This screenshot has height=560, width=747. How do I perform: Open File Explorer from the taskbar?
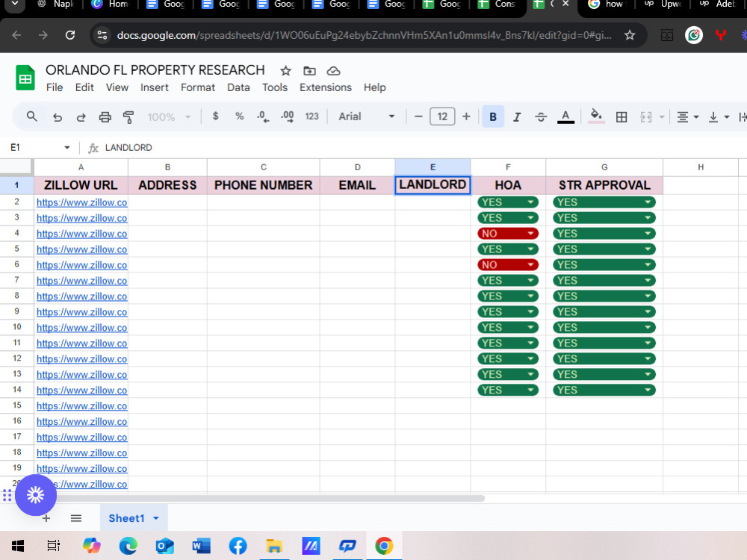pyautogui.click(x=274, y=546)
